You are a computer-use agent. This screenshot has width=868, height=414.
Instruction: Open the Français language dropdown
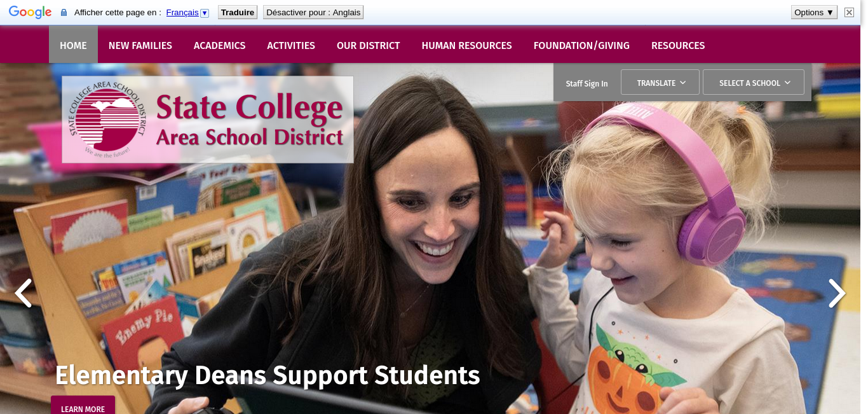(187, 13)
